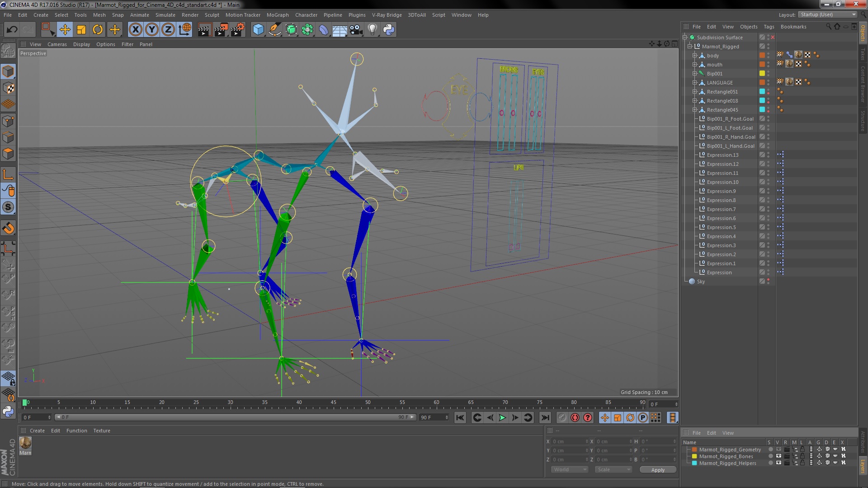Open Object Manager Tags menu
868x488 pixels.
pyautogui.click(x=769, y=27)
